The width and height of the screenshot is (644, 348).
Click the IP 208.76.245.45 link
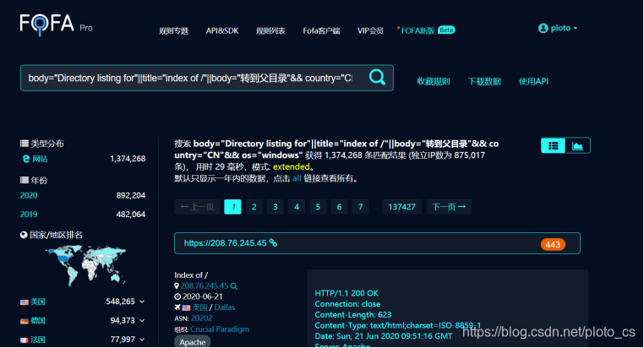(205, 285)
